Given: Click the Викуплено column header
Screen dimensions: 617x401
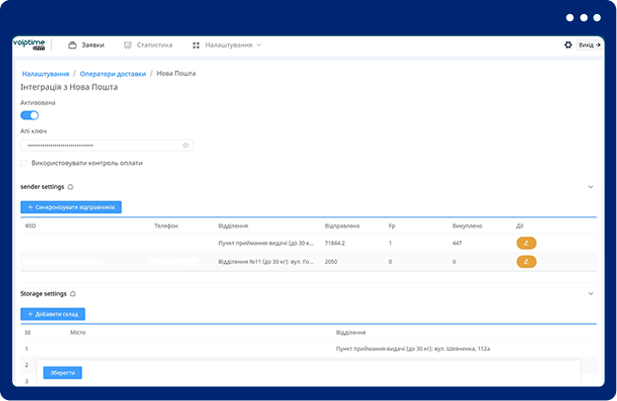Looking at the screenshot, I should pyautogui.click(x=467, y=226).
